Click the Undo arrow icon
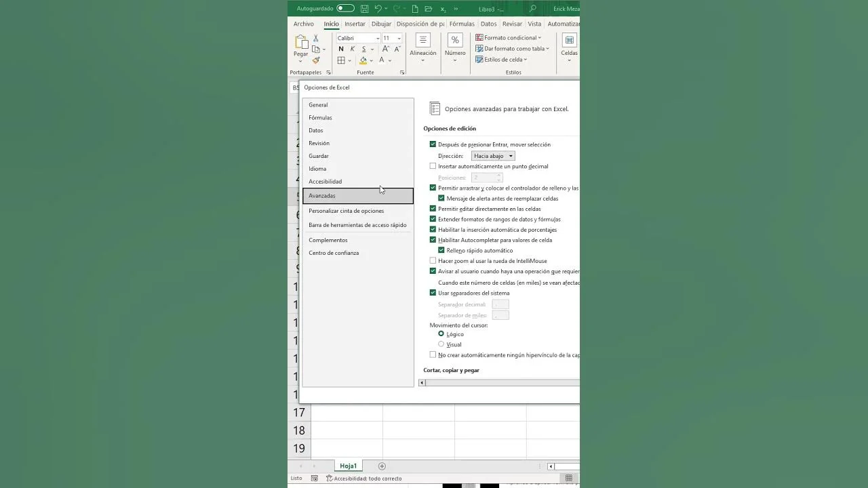This screenshot has width=868, height=488. (378, 9)
